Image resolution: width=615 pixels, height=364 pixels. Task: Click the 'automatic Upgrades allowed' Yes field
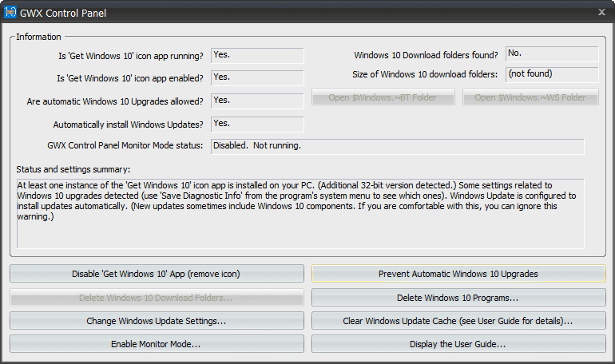257,101
